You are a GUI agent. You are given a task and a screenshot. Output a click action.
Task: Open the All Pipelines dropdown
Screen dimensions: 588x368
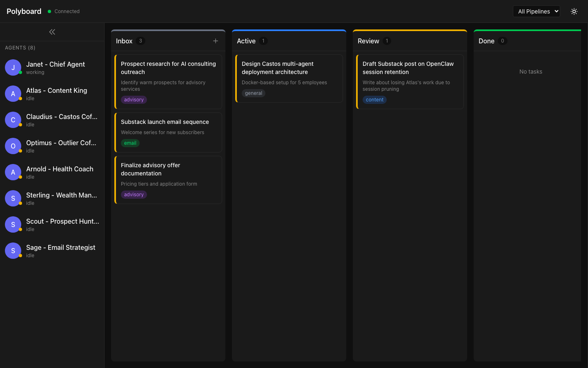[x=536, y=11]
